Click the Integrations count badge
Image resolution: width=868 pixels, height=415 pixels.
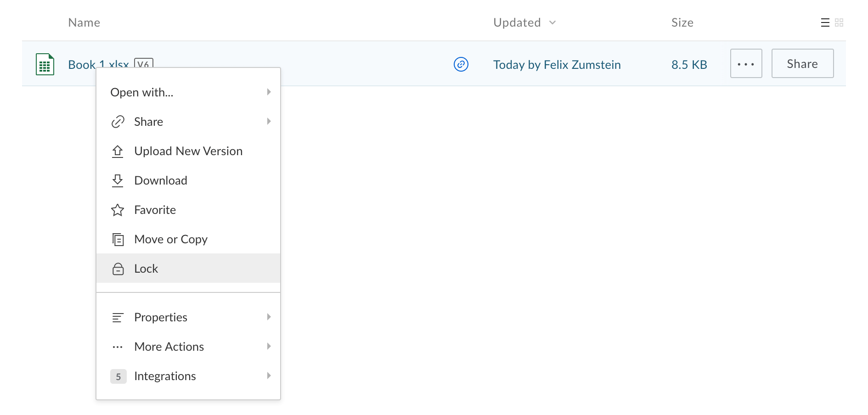coord(118,376)
